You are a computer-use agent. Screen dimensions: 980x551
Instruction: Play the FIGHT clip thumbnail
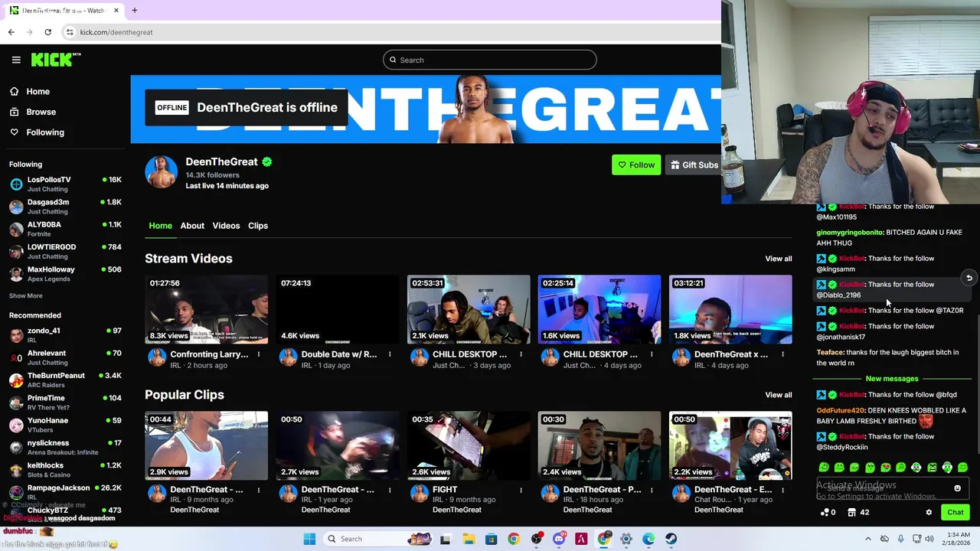[469, 446]
